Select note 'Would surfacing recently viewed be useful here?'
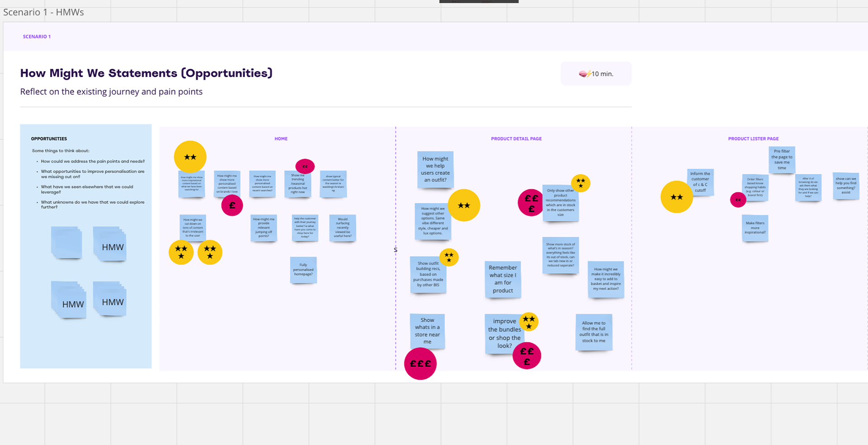The height and width of the screenshot is (445, 868). (x=343, y=228)
